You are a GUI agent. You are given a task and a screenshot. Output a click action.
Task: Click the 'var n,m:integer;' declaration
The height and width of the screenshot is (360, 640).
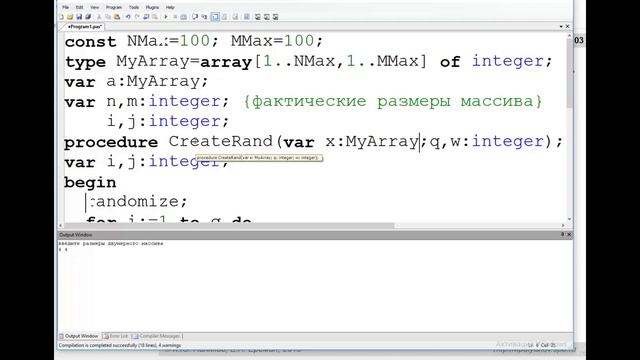147,101
